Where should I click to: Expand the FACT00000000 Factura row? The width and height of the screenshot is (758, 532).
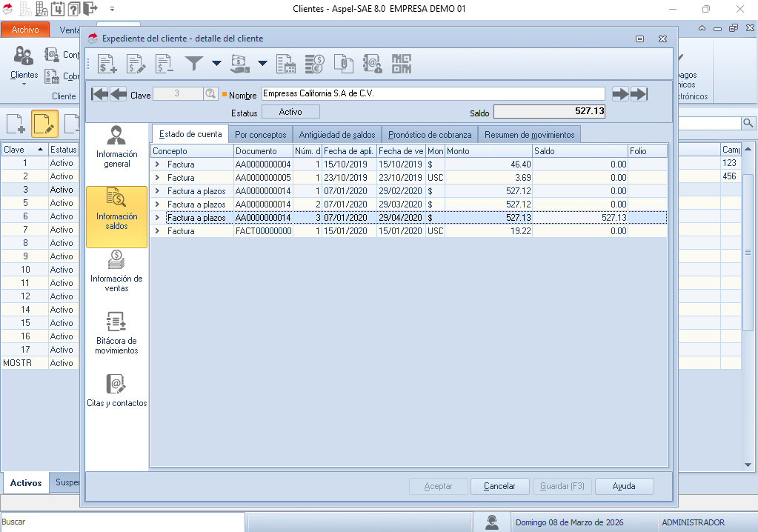(x=157, y=231)
